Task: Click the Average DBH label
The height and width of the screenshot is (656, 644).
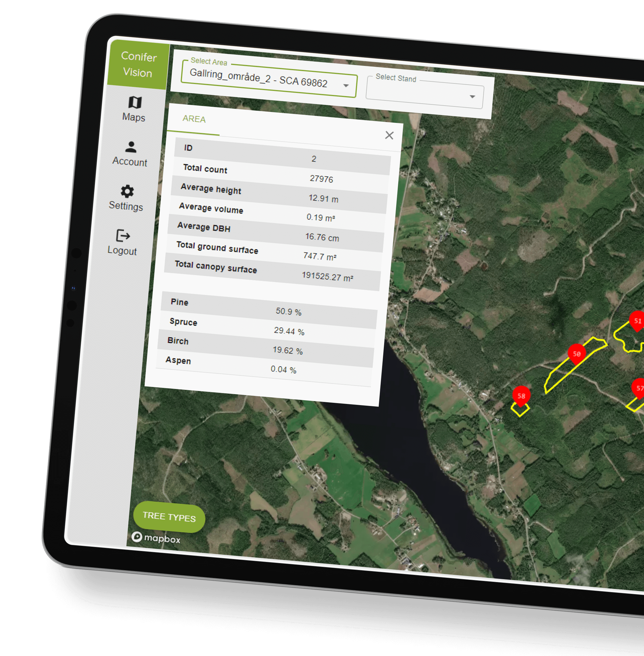Action: (204, 227)
